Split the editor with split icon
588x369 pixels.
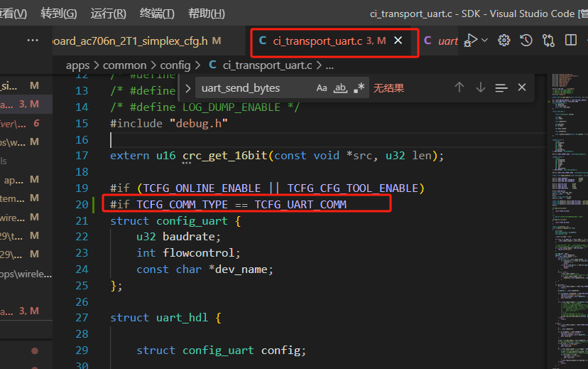571,40
